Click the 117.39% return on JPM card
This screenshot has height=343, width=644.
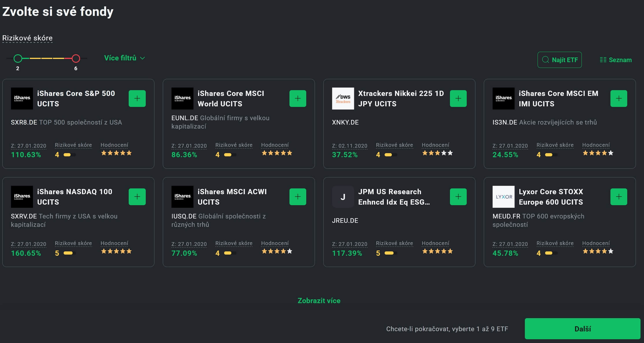click(347, 253)
